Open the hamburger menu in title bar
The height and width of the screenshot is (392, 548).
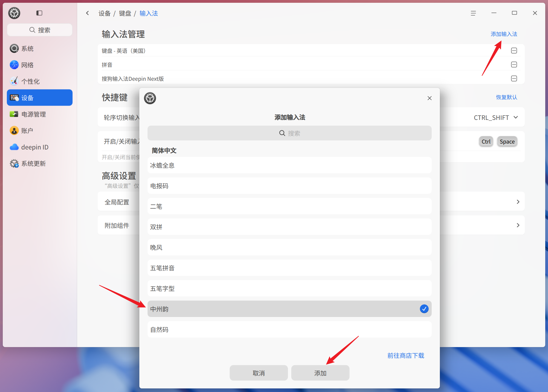coord(473,13)
